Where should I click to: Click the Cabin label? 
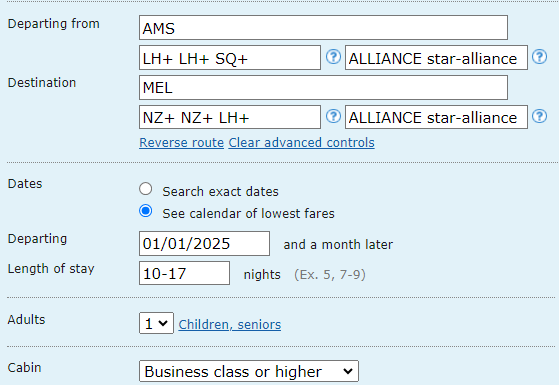[24, 368]
